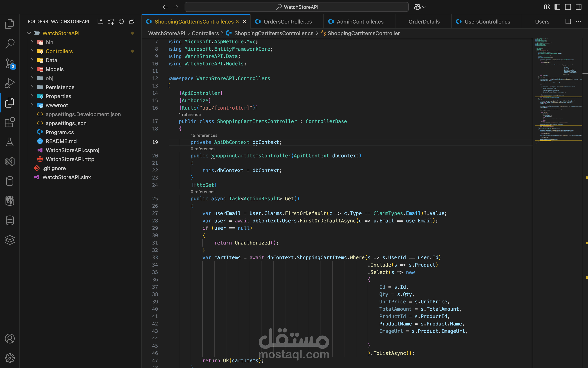
Task: Open WatchStoreAPI.slnx file
Action: (x=67, y=177)
